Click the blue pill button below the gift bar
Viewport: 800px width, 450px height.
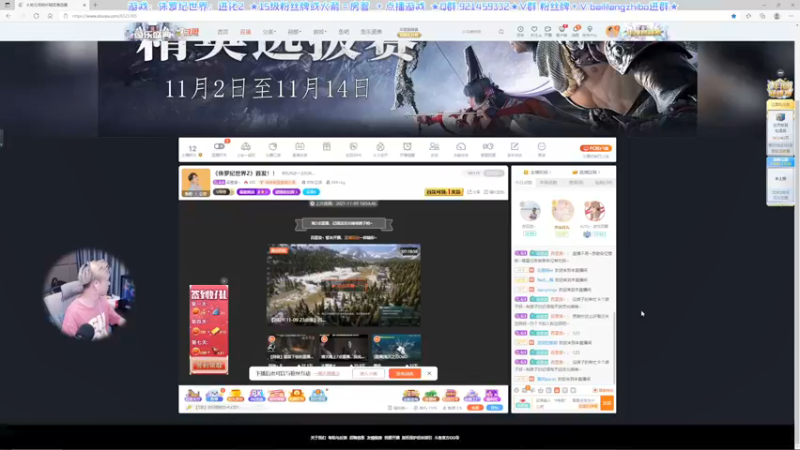(x=494, y=408)
